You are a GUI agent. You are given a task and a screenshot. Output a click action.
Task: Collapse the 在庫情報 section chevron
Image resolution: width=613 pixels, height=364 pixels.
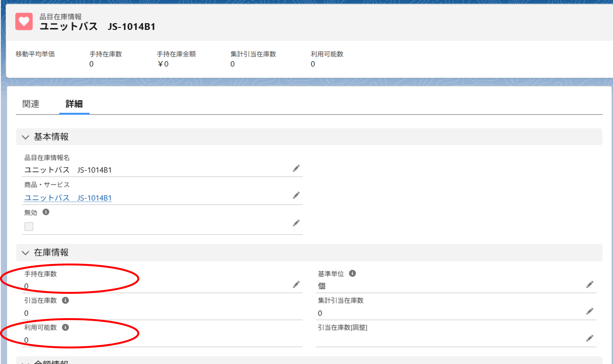(x=25, y=253)
